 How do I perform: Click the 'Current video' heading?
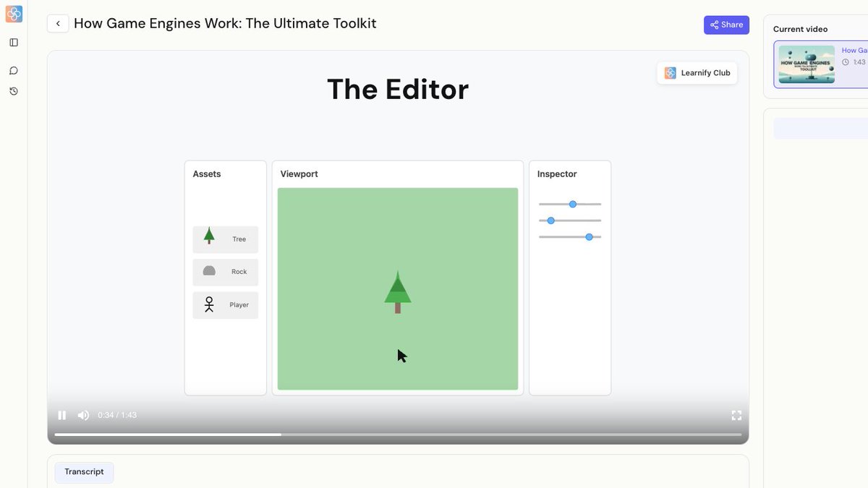click(801, 30)
